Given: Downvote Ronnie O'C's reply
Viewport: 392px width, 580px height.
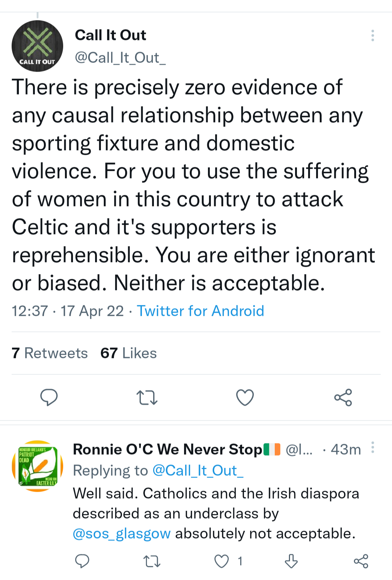Looking at the screenshot, I should [x=291, y=561].
